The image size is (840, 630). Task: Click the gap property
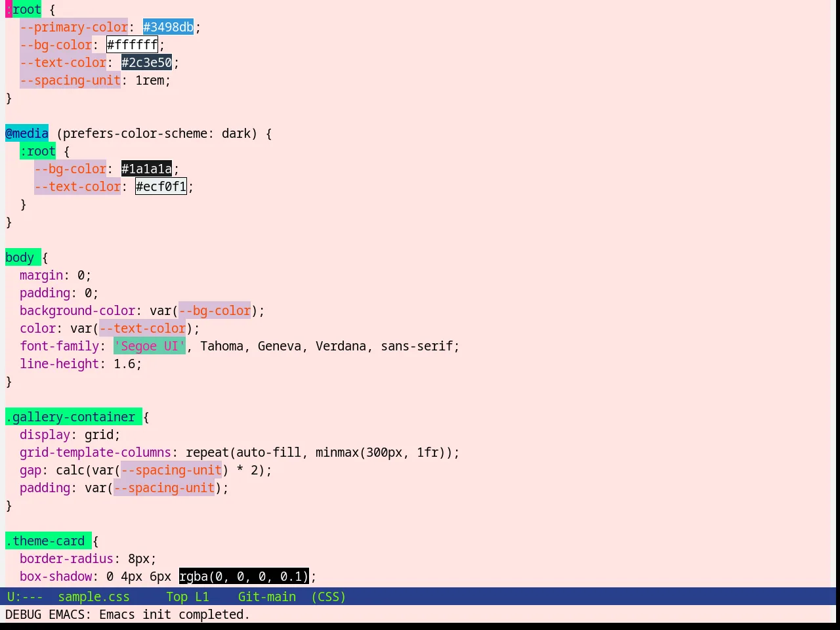tap(30, 470)
